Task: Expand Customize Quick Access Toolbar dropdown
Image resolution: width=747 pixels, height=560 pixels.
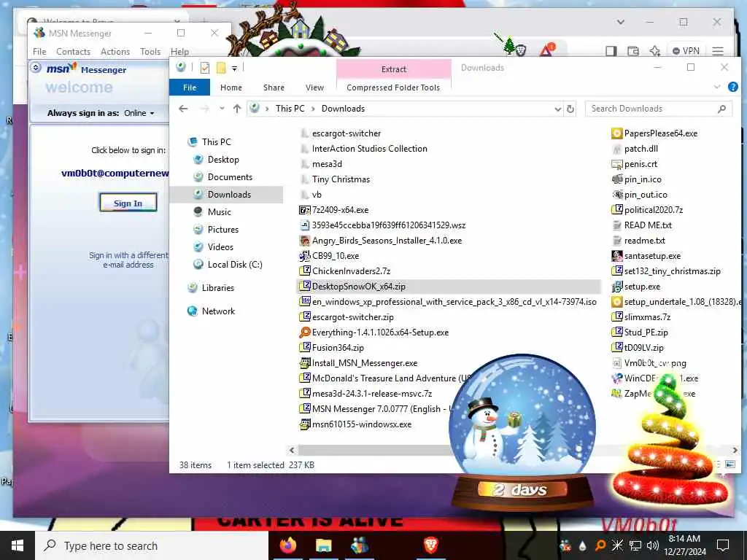Action: click(x=234, y=69)
